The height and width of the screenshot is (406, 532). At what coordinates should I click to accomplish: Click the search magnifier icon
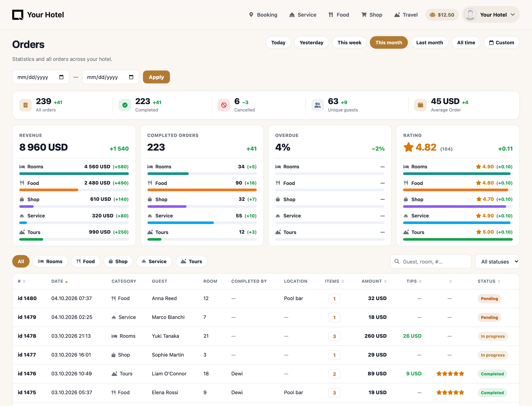[397, 262]
